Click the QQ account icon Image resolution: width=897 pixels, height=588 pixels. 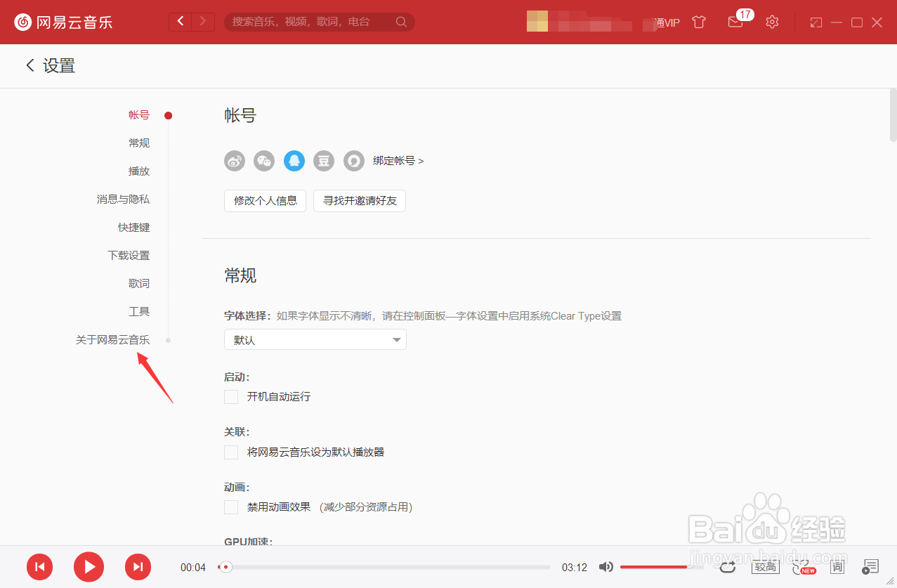pos(294,161)
